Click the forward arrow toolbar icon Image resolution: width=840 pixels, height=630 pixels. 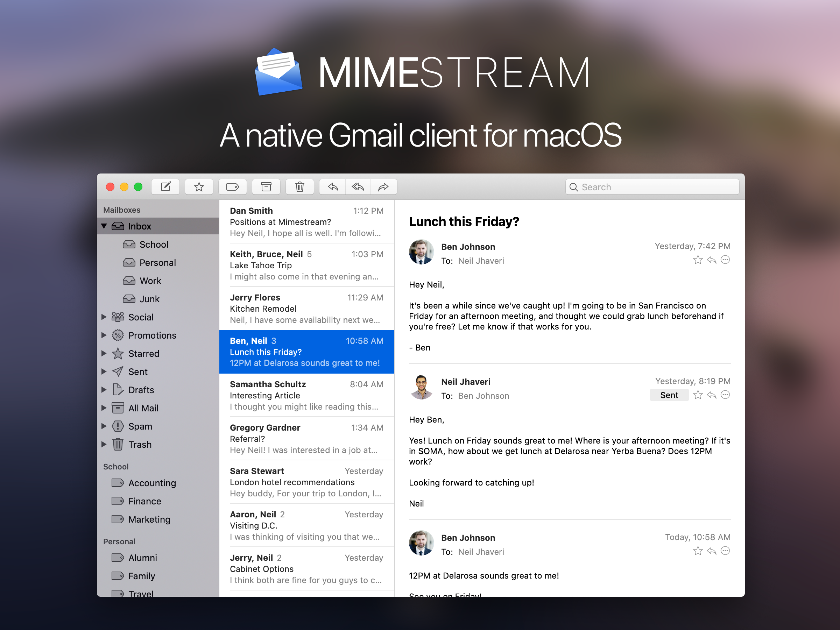[x=383, y=187]
